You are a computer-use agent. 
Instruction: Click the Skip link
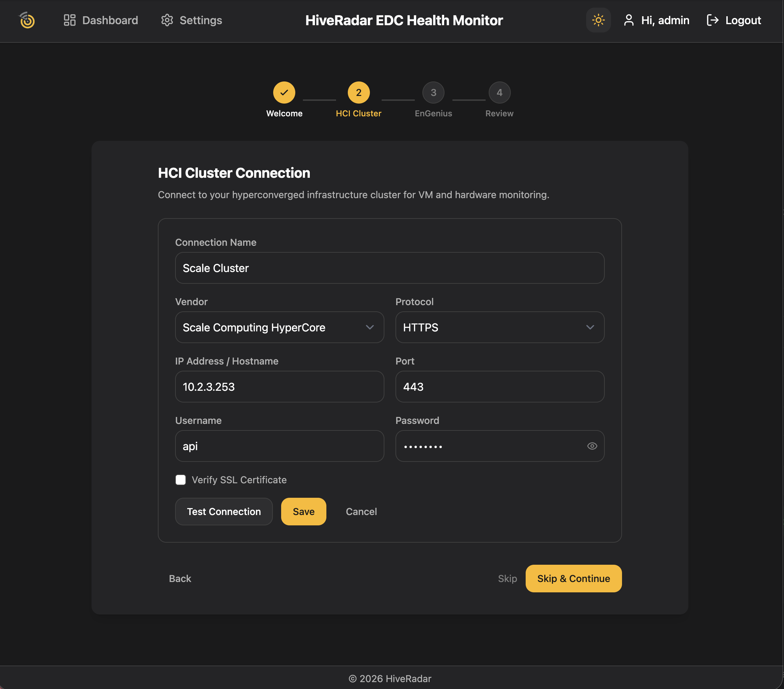click(x=507, y=579)
